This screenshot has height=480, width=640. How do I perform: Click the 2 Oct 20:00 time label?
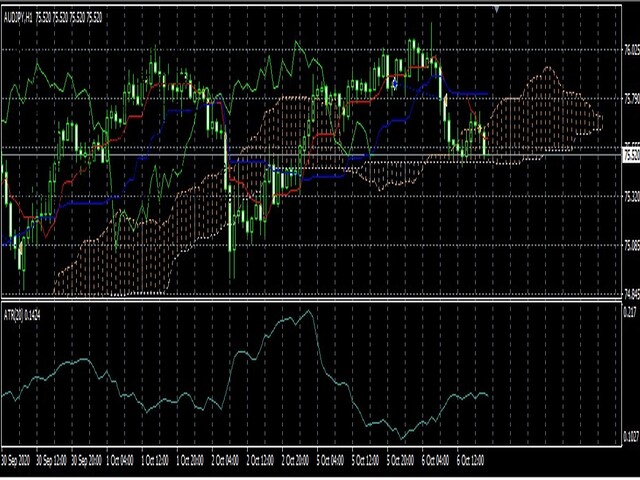pyautogui.click(x=296, y=461)
